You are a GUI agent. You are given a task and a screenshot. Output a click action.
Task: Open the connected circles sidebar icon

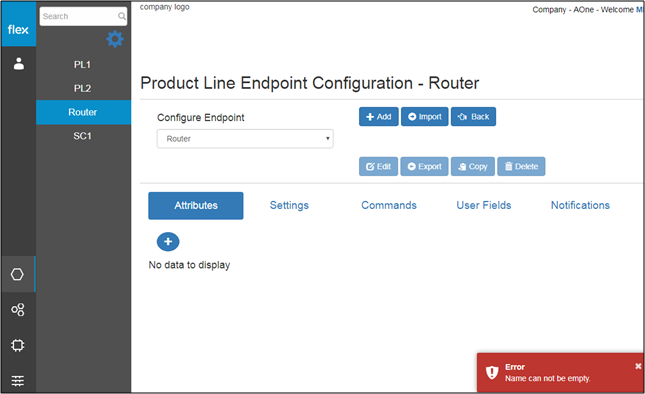pos(18,309)
